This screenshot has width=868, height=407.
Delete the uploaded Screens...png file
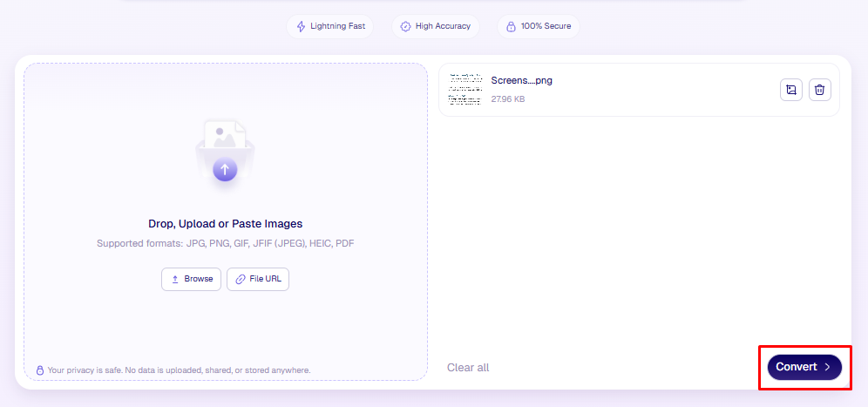[x=819, y=90]
